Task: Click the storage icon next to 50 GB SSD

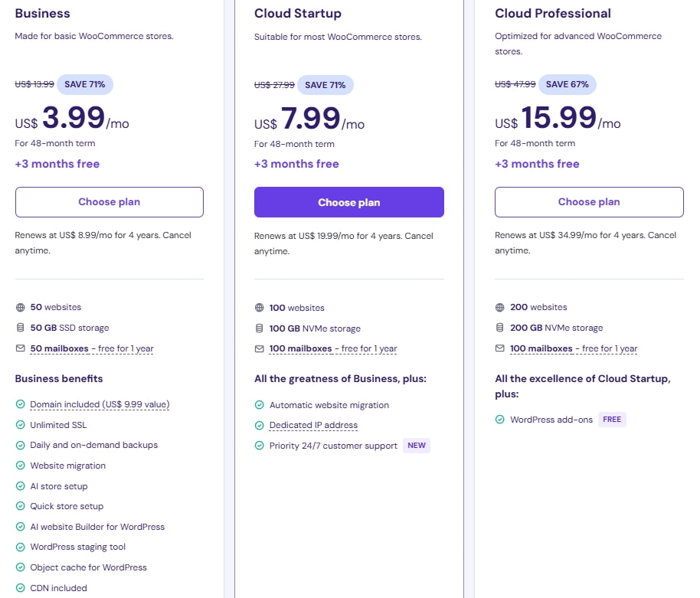Action: [x=20, y=328]
